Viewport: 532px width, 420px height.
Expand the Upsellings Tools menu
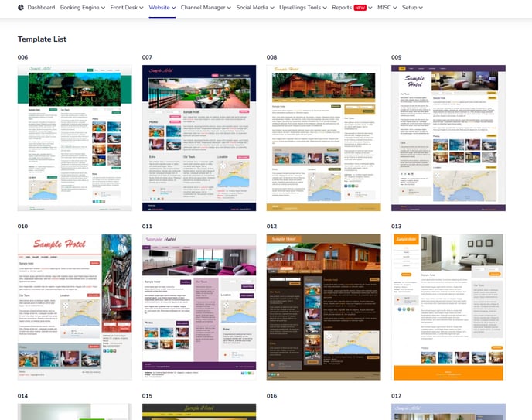[x=303, y=8]
